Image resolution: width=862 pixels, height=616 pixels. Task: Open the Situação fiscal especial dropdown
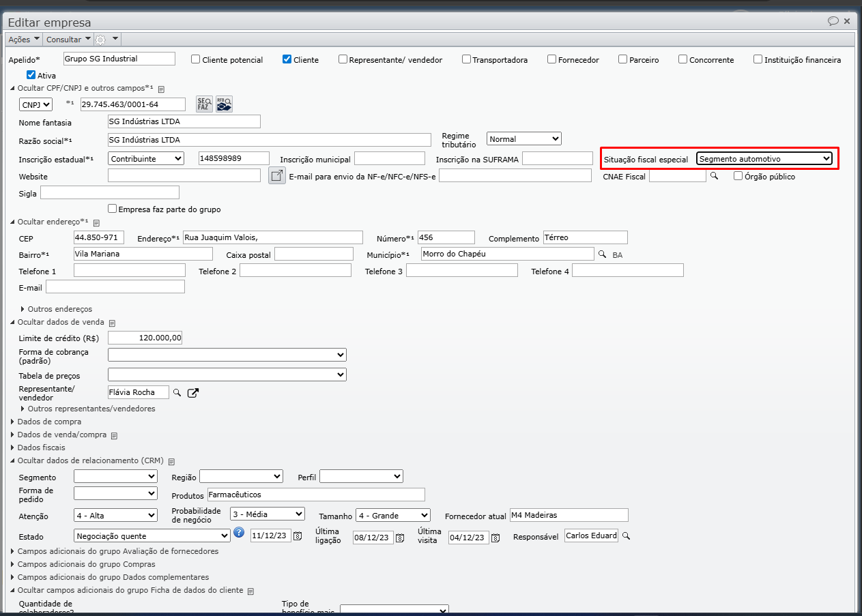coord(764,159)
